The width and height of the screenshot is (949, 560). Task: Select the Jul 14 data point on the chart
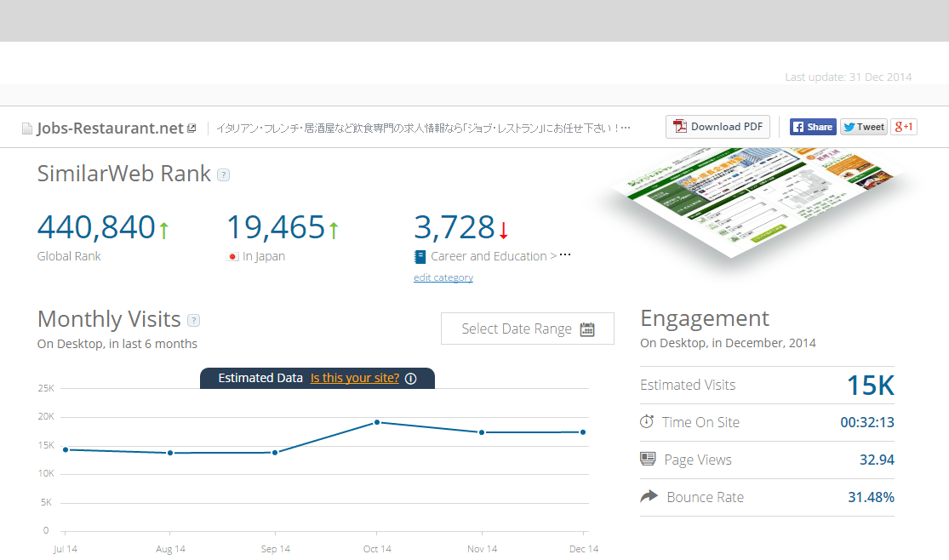(66, 450)
